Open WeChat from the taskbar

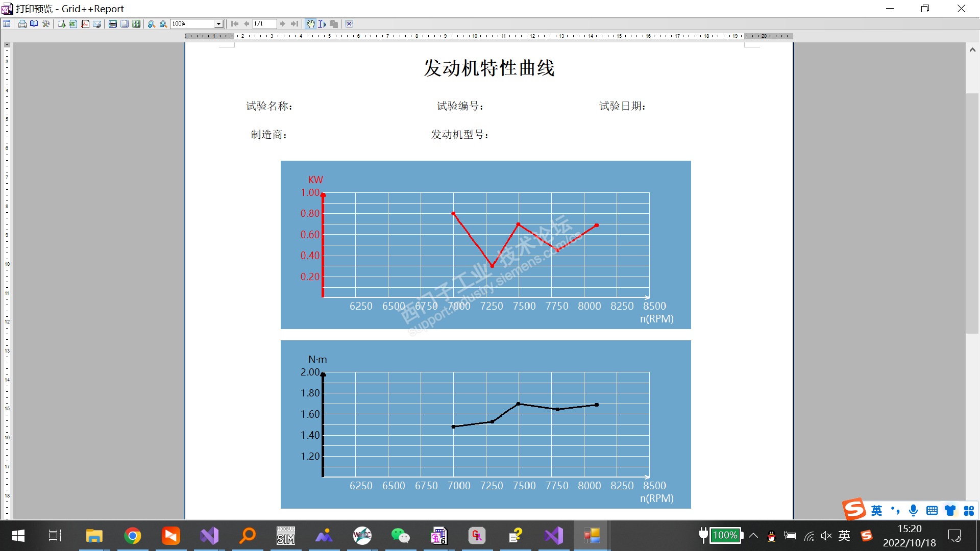click(401, 536)
